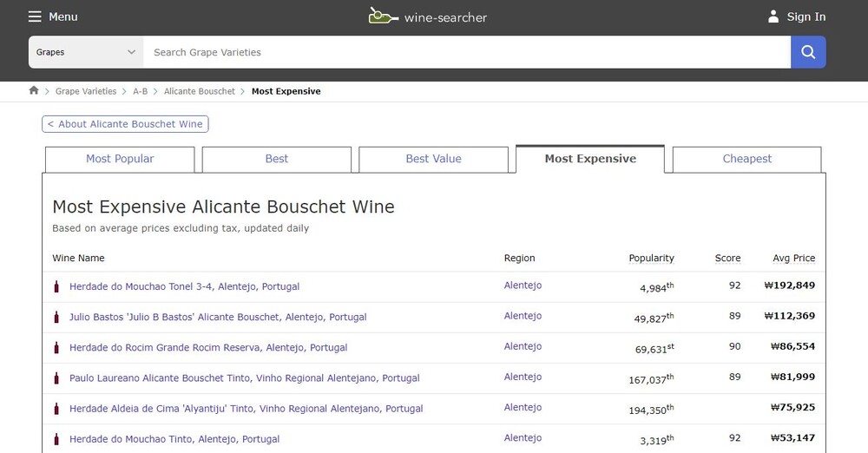Click the About Alicante Bouschet Wine button
Screen dimensions: 868x453
pyautogui.click(x=125, y=124)
